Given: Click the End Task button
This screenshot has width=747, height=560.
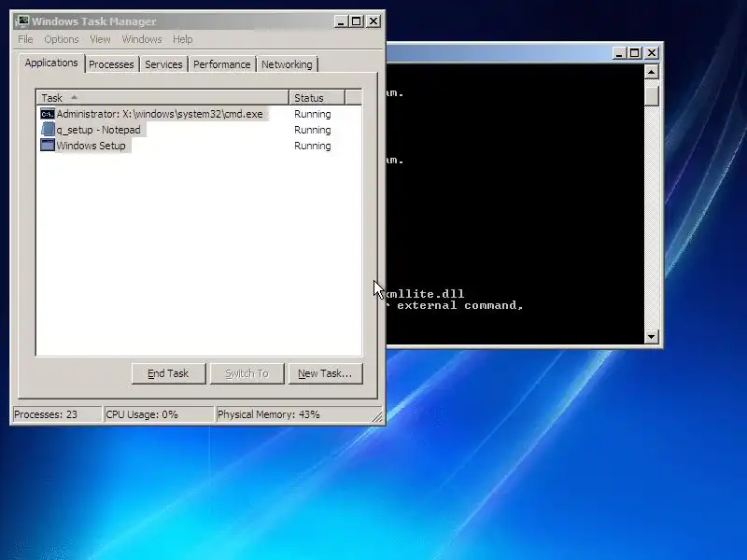Looking at the screenshot, I should click(169, 374).
